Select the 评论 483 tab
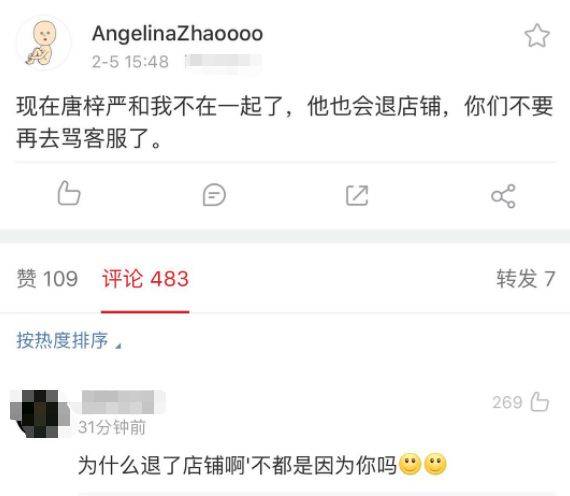 click(x=145, y=279)
